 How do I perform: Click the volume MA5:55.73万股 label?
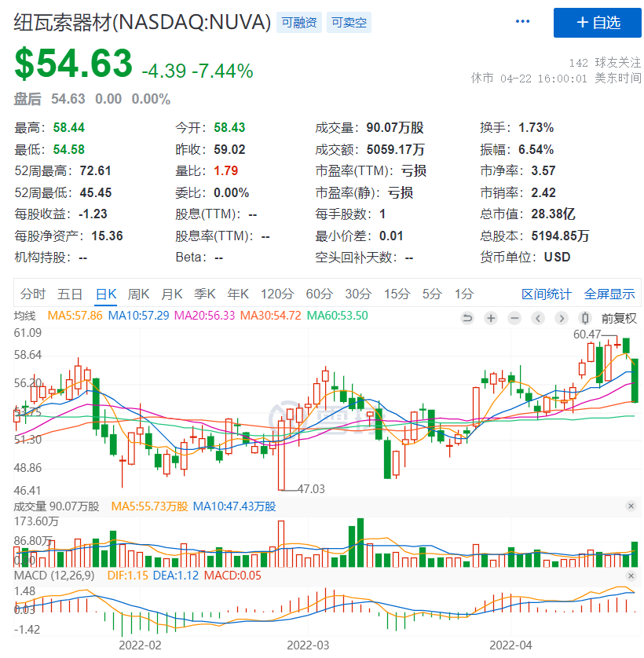coord(149,506)
